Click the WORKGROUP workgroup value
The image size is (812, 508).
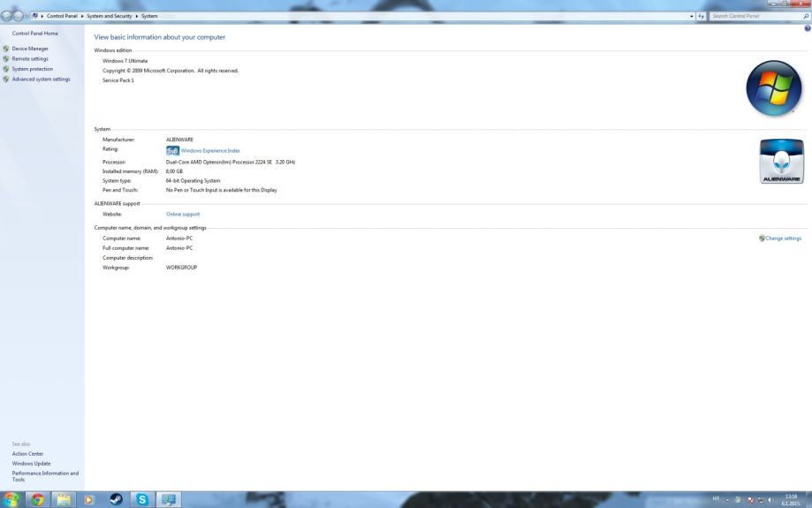181,268
